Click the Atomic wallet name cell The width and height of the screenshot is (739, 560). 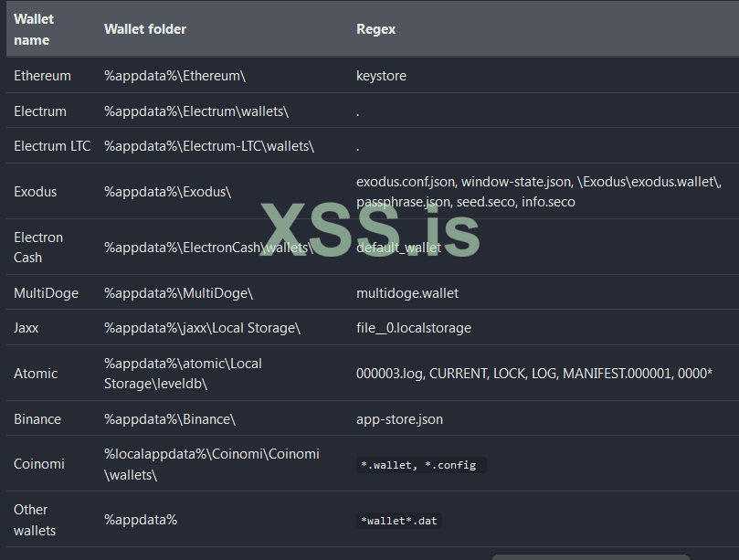pos(36,374)
